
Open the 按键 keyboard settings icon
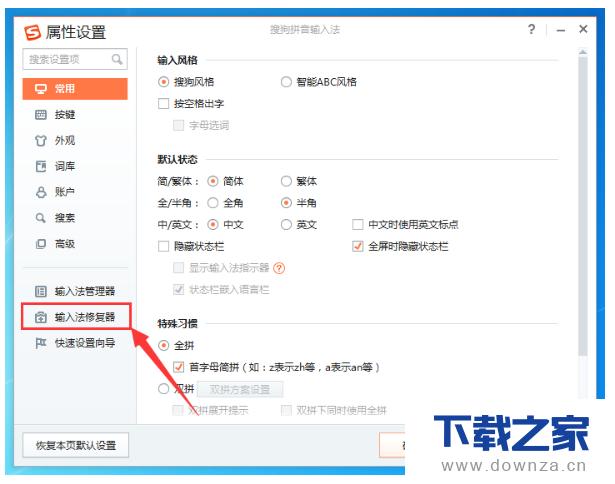point(41,115)
